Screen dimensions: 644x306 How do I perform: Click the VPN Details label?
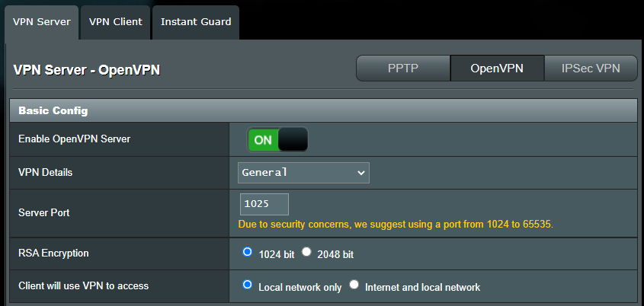(x=45, y=172)
